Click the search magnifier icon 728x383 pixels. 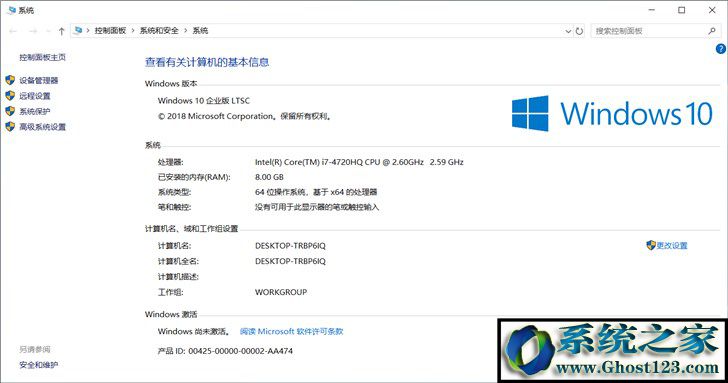point(712,31)
